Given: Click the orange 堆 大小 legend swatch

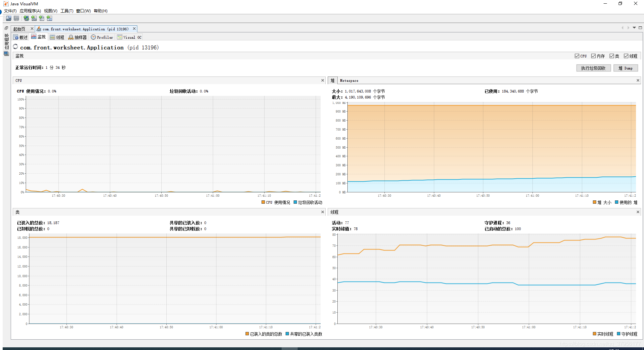Looking at the screenshot, I should 595,202.
